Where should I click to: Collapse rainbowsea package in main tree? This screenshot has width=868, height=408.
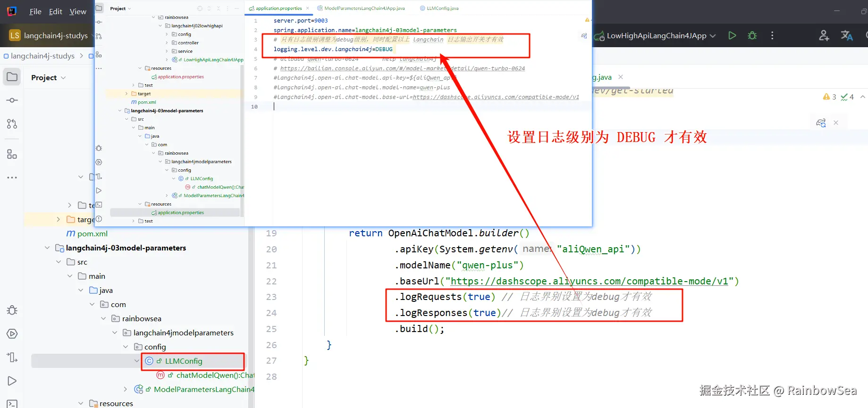click(x=104, y=318)
